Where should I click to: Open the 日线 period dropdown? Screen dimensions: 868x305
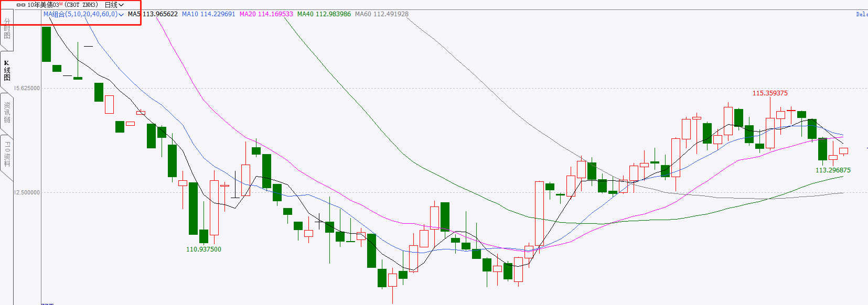[114, 5]
